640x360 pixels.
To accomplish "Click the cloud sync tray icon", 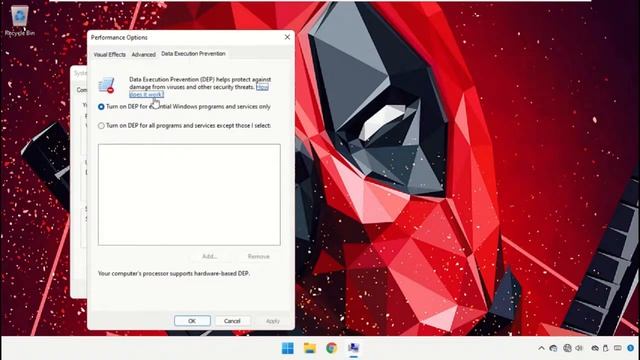I will pyautogui.click(x=595, y=348).
